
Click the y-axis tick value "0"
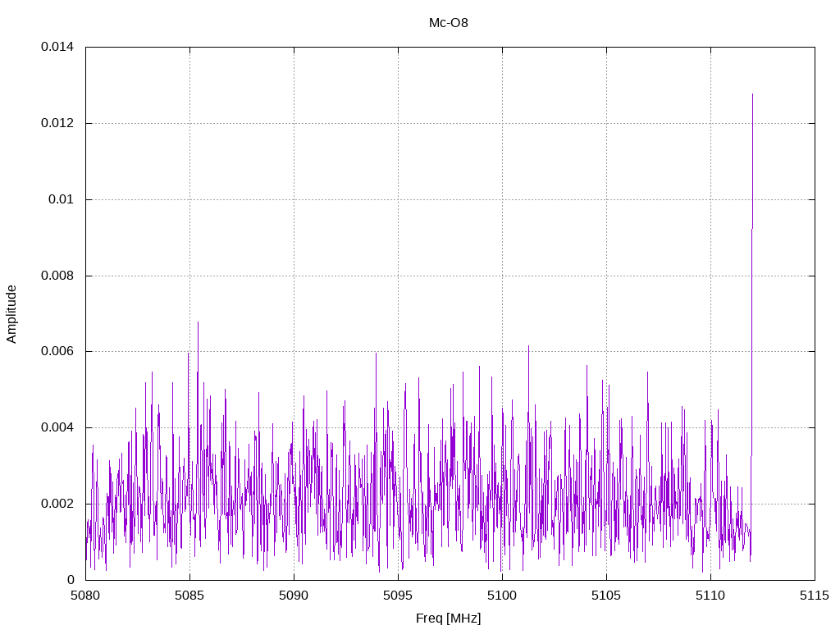[71, 580]
